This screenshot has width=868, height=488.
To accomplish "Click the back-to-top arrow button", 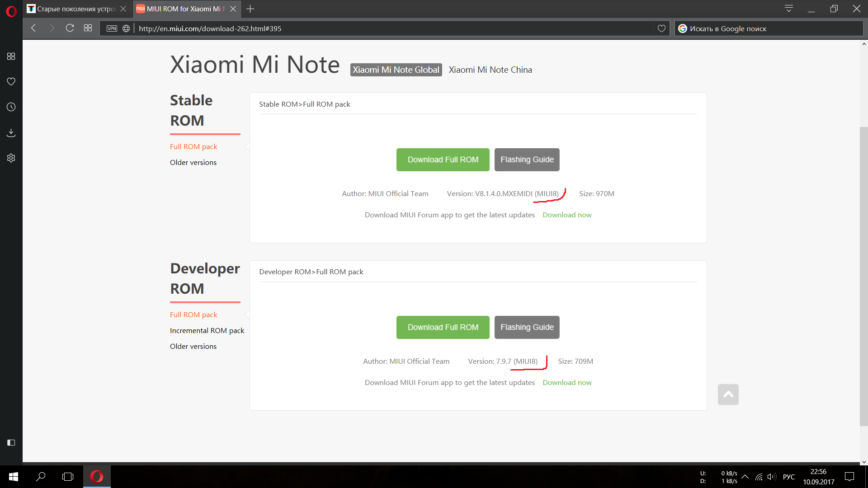I will [728, 394].
